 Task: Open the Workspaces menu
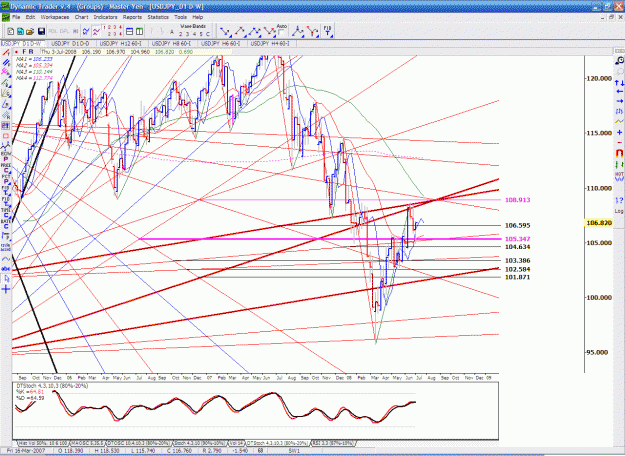pyautogui.click(x=55, y=17)
